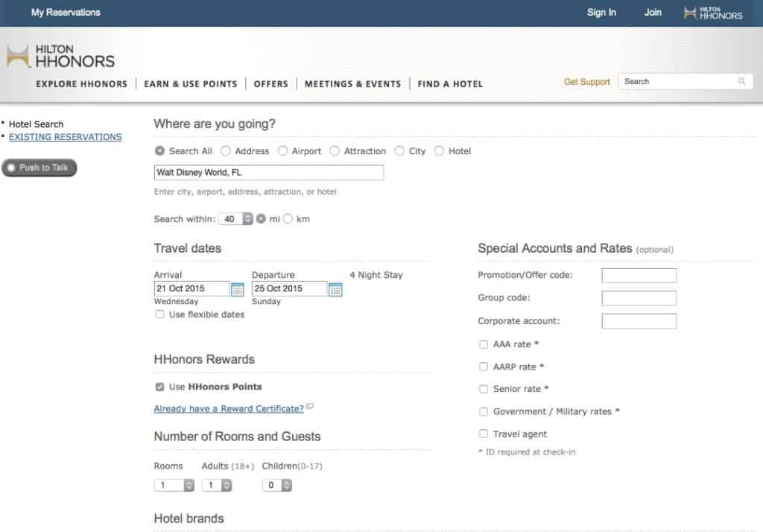Click the Get Support link

587,82
